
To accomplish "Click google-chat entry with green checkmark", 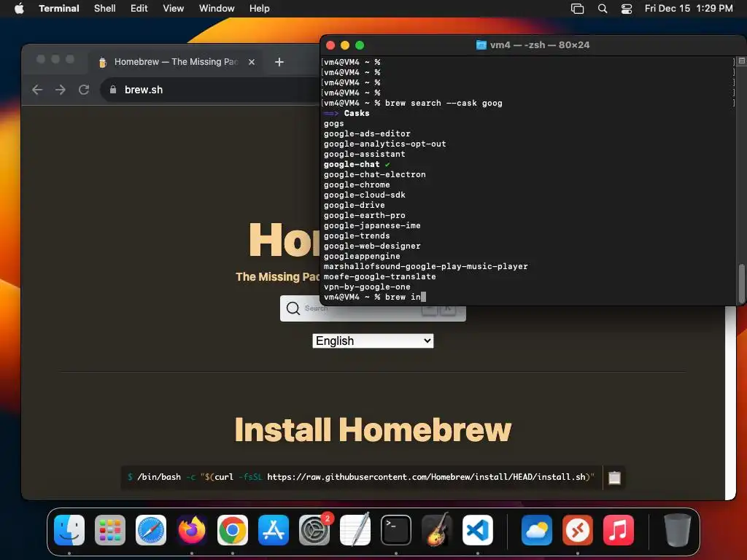I will coord(357,164).
